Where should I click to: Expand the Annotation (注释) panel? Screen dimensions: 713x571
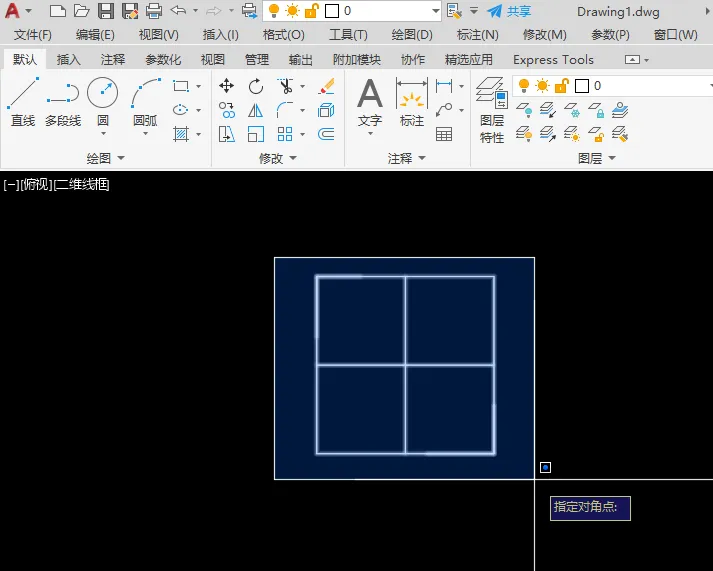coord(407,158)
